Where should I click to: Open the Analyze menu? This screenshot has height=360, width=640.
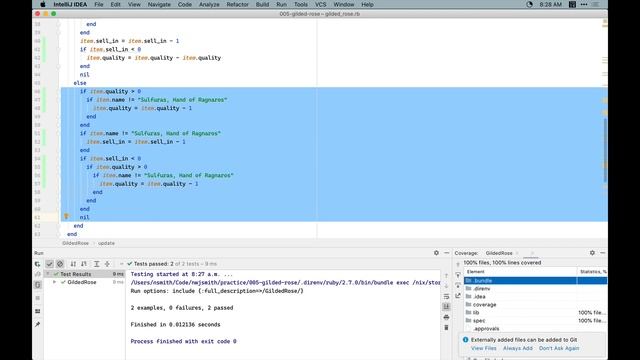(x=209, y=4)
